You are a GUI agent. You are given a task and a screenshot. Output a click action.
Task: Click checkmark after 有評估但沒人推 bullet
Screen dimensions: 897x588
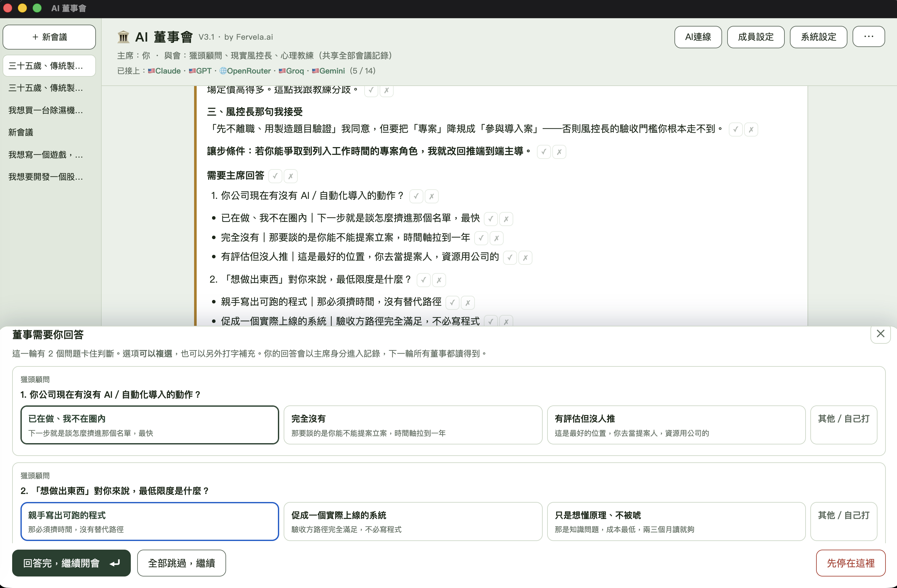(510, 257)
